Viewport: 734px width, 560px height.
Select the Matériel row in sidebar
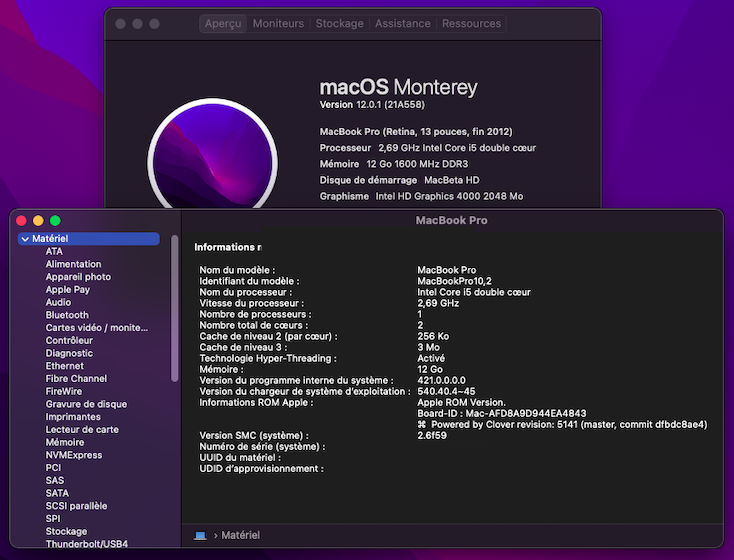pos(89,239)
